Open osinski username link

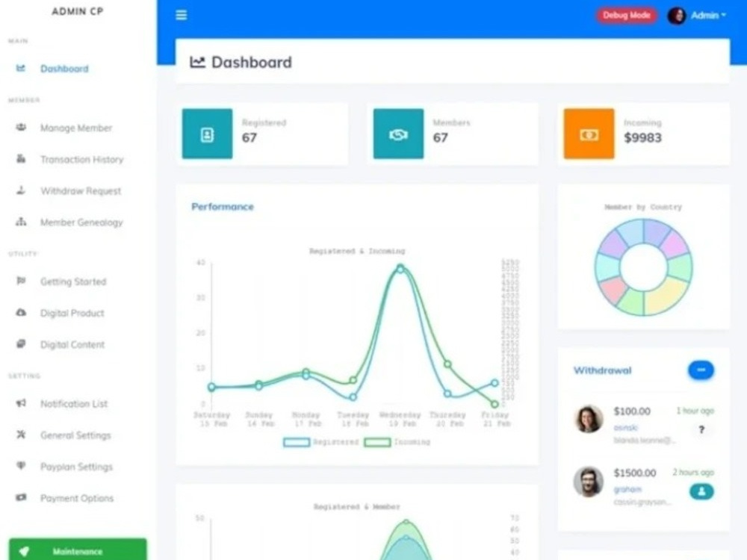click(x=625, y=428)
